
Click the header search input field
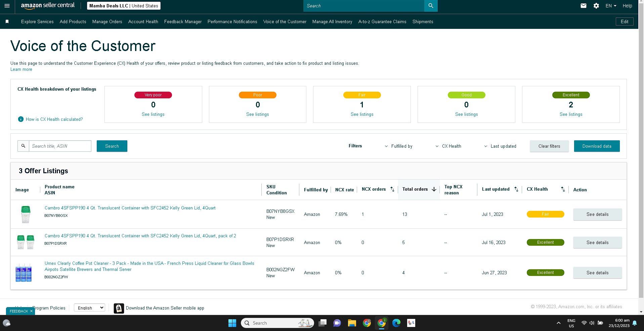[364, 6]
